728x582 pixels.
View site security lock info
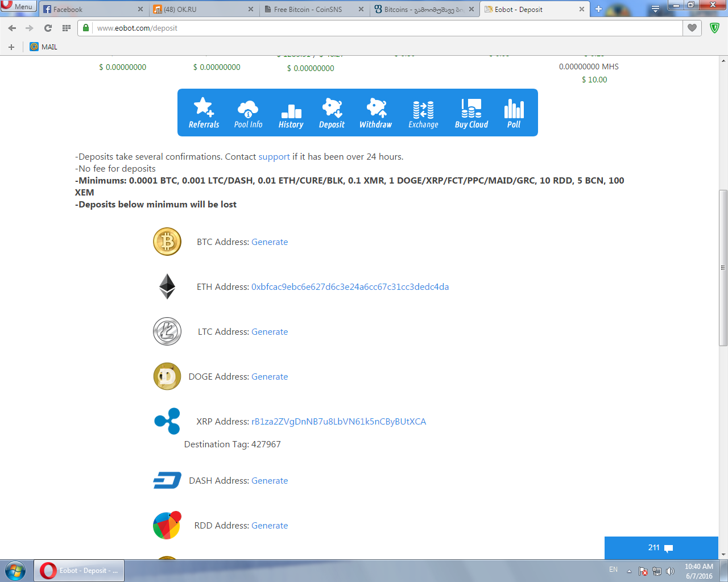pyautogui.click(x=85, y=28)
